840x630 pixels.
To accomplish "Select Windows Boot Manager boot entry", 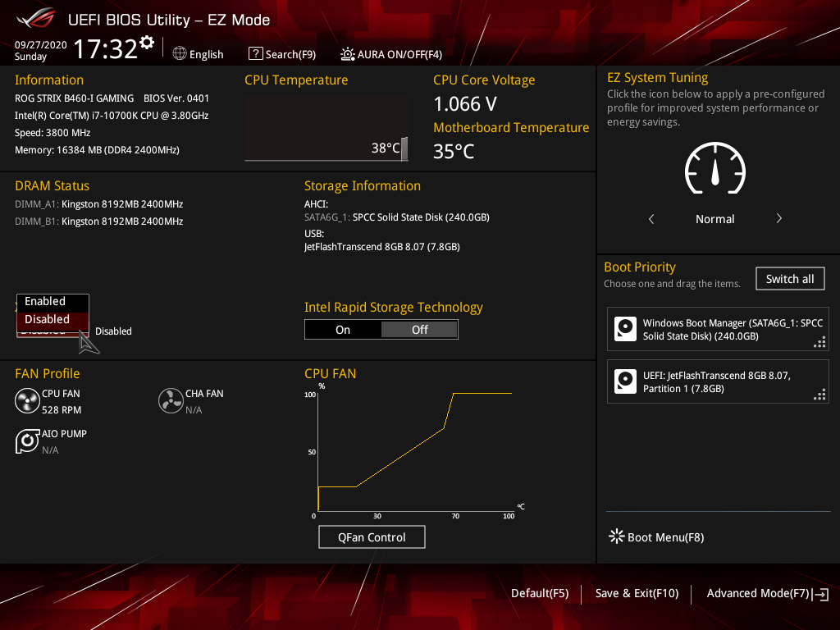I will click(718, 329).
